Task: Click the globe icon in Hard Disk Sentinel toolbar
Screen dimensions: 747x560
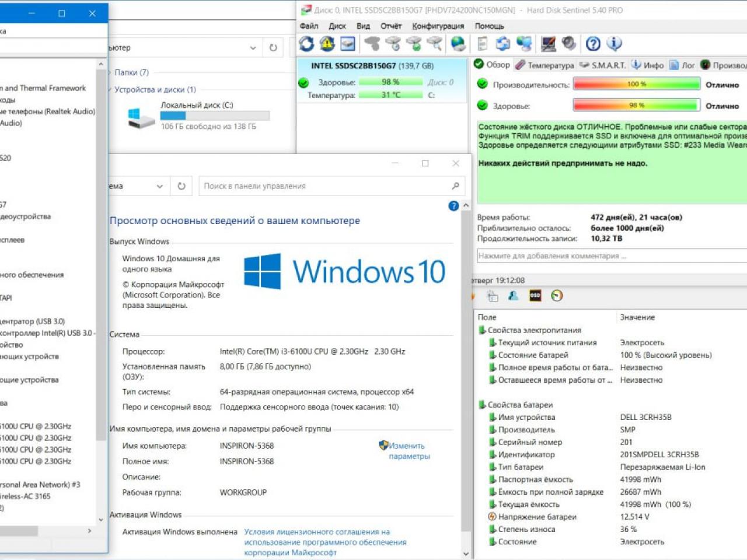Action: tap(458, 44)
